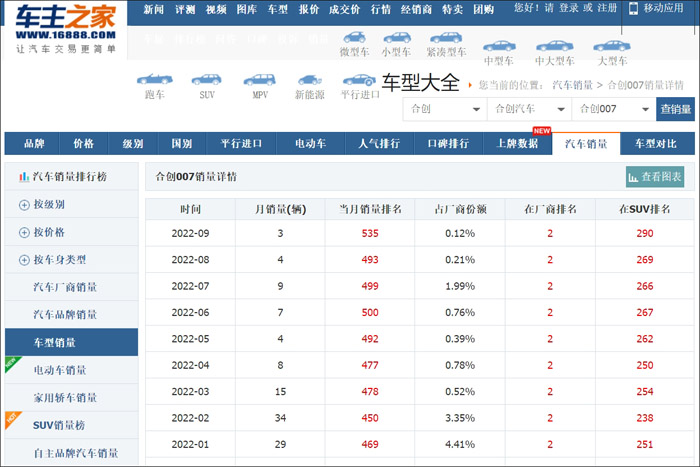700x467 pixels.
Task: Open the 上牌数据 tab
Action: point(517,144)
